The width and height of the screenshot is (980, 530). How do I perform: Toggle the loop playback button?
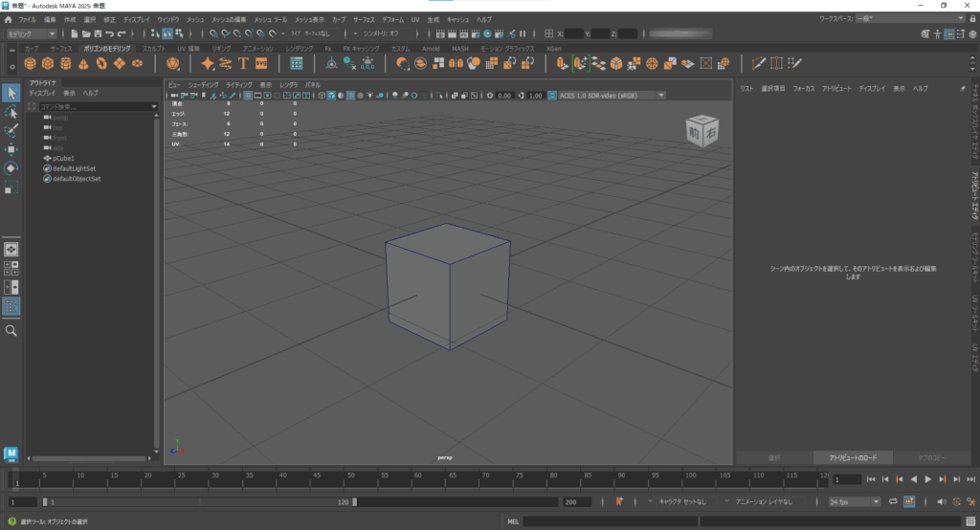pos(892,501)
